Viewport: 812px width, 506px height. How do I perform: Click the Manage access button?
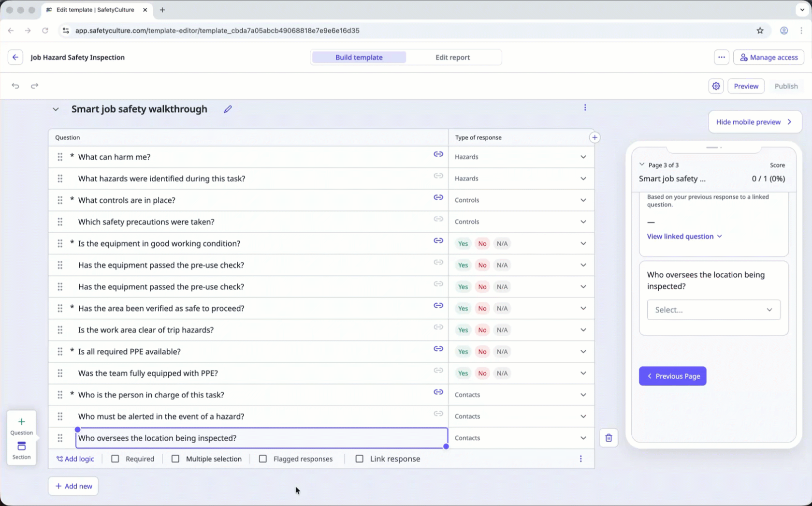(768, 57)
